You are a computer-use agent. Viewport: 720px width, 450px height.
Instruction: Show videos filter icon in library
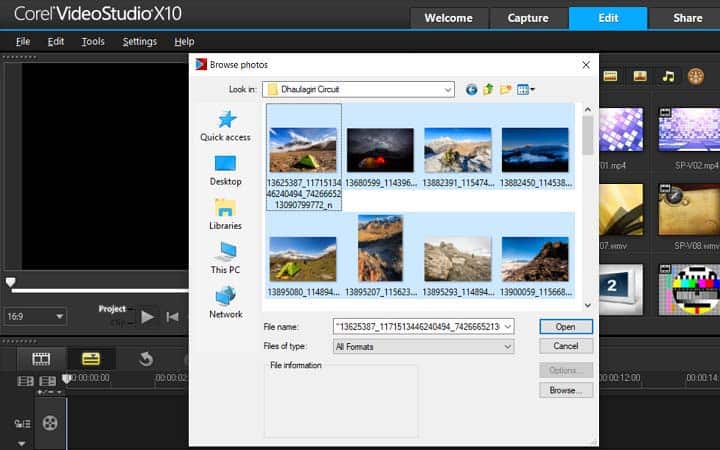tap(610, 76)
